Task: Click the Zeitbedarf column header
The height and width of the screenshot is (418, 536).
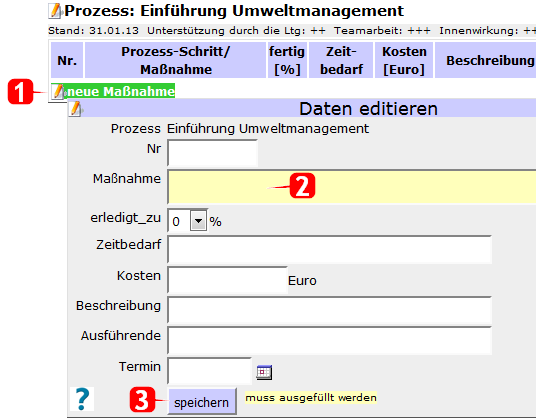Action: 341,60
